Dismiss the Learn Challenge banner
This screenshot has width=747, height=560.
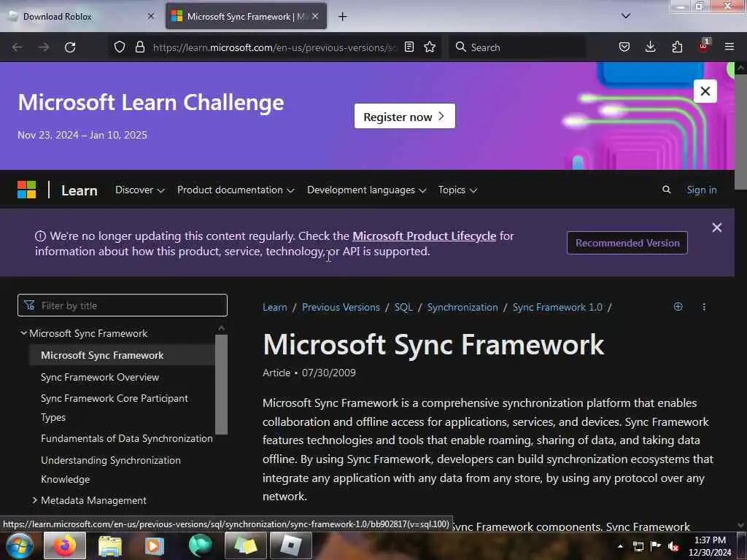pos(705,91)
